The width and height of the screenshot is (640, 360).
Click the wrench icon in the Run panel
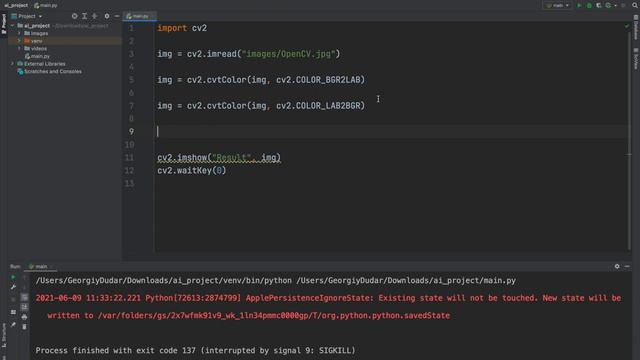click(13, 287)
